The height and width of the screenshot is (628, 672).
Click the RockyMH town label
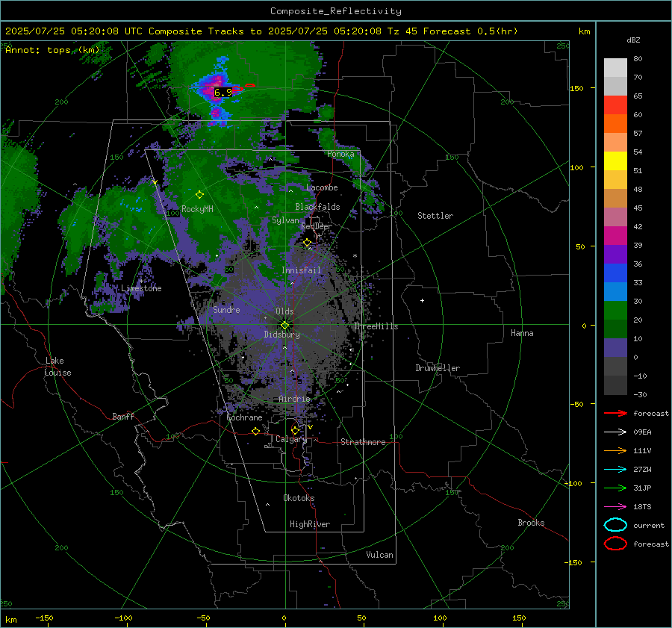pyautogui.click(x=197, y=209)
